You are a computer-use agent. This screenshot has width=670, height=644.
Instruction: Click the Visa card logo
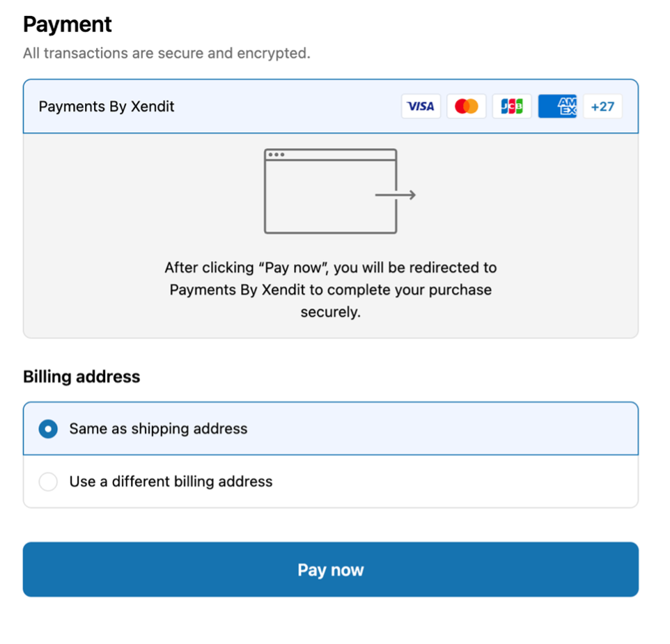tap(421, 107)
